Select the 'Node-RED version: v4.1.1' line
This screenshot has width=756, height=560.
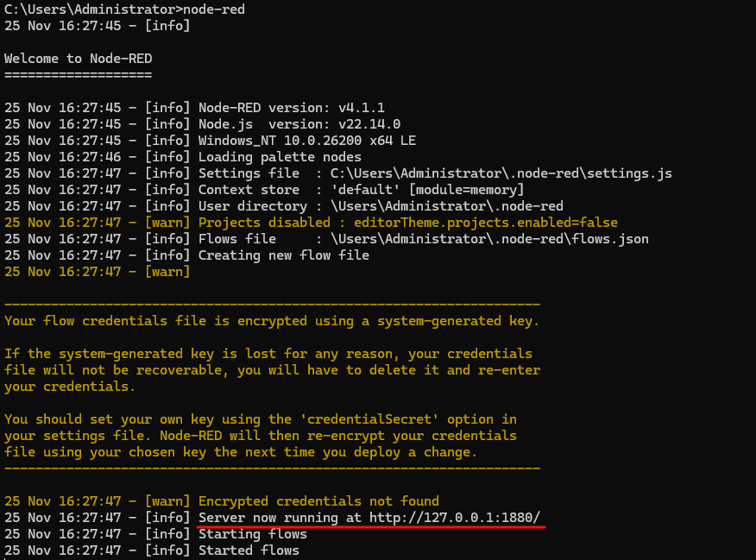(195, 108)
